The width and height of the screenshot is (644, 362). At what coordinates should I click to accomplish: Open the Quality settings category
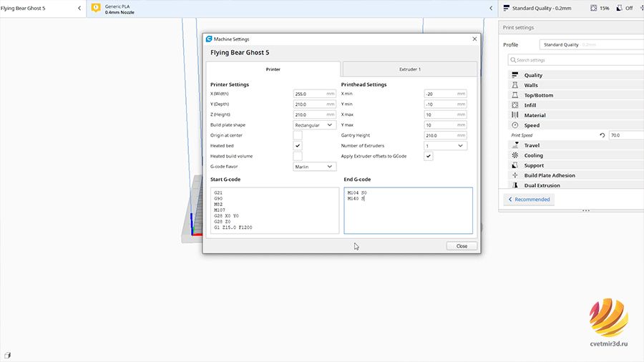(575, 75)
